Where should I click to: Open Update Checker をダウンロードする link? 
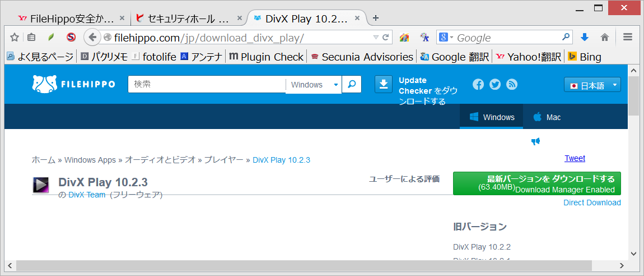428,91
